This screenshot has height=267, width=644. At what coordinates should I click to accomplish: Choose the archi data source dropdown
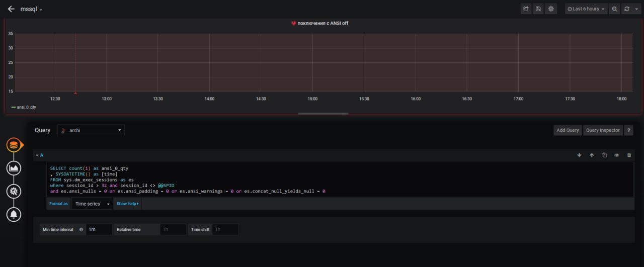pyautogui.click(x=91, y=130)
